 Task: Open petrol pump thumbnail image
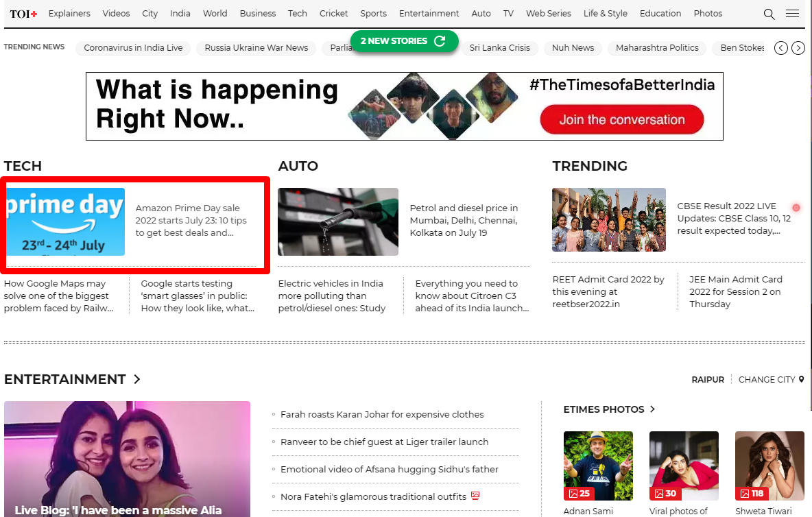coord(338,221)
